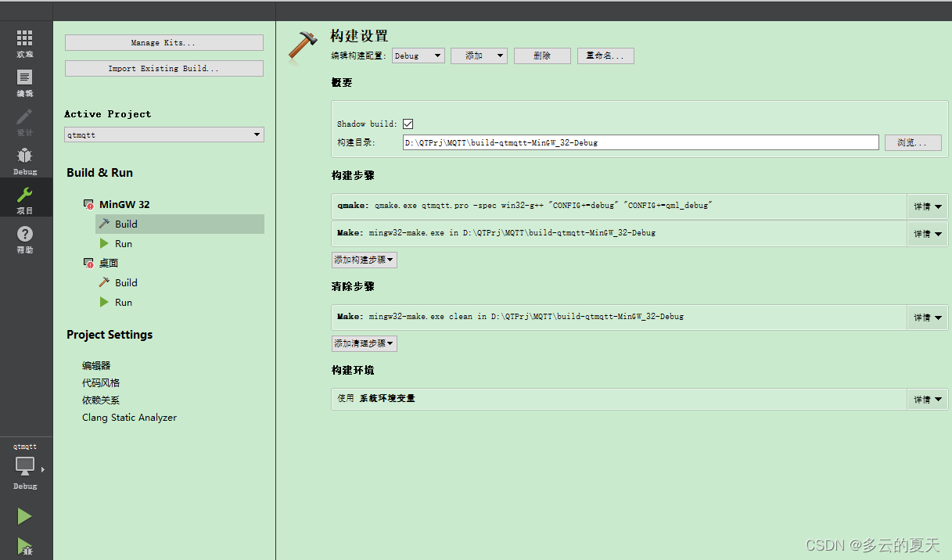
Task: Click the Project Settings heading
Action: click(110, 335)
